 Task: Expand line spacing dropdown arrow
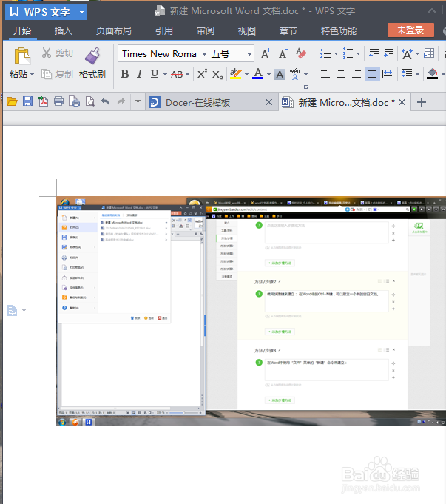(x=417, y=75)
